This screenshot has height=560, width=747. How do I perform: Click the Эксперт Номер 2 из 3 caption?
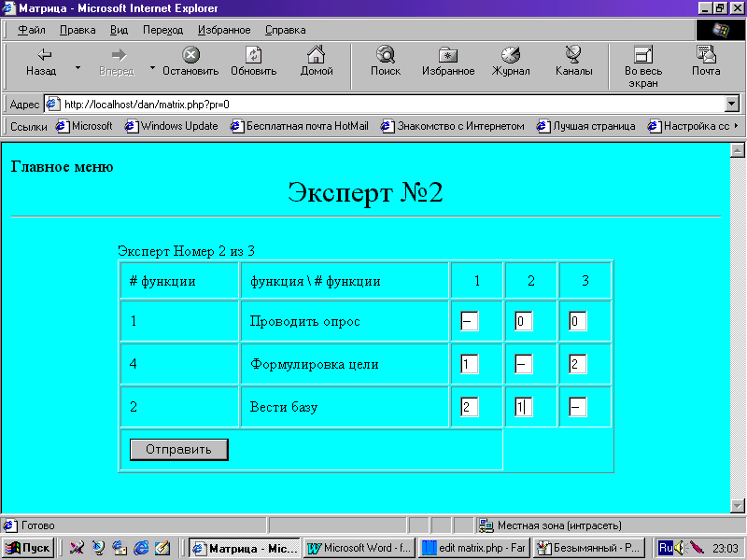click(186, 251)
